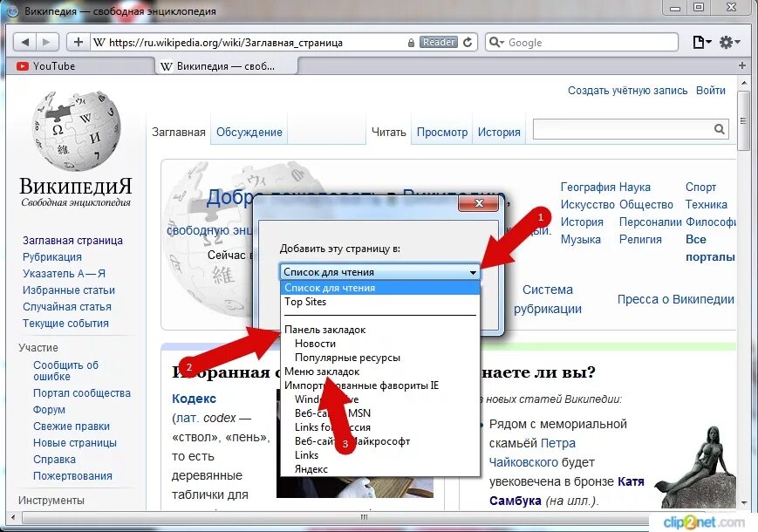Click the Wikipedia search input box
Viewport: 758px width, 532px height.
click(622, 129)
